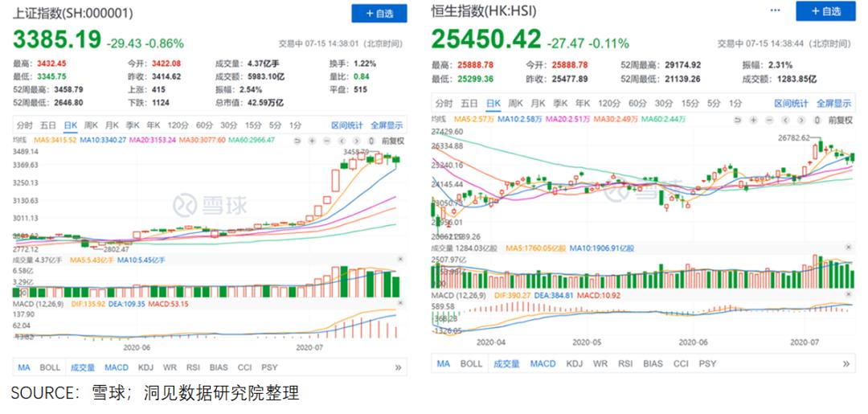Open 前复权 adjustment dropdown on Shanghai chart
Screen dimensions: 868x414
(x=392, y=141)
